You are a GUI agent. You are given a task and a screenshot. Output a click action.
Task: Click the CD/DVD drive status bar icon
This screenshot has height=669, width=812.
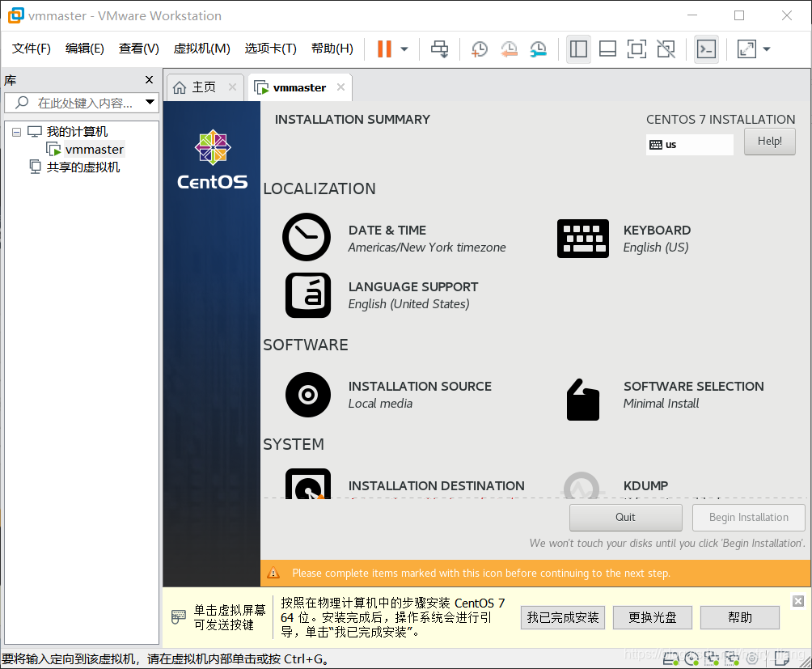[x=691, y=658]
